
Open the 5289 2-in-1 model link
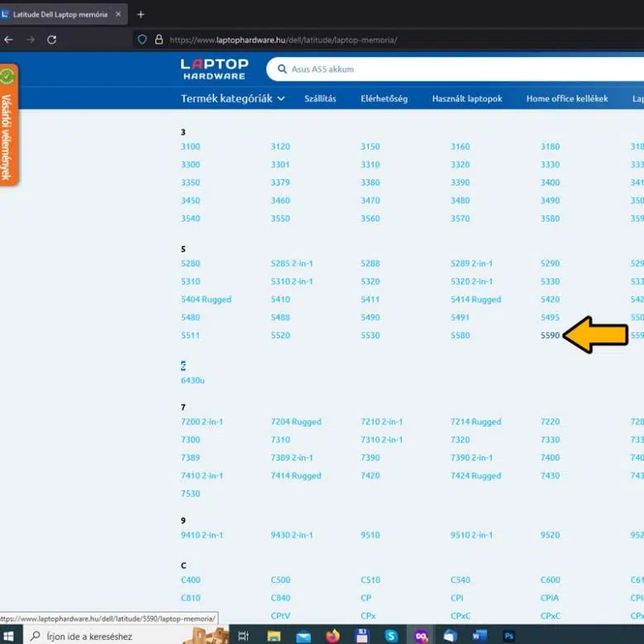coord(471,263)
